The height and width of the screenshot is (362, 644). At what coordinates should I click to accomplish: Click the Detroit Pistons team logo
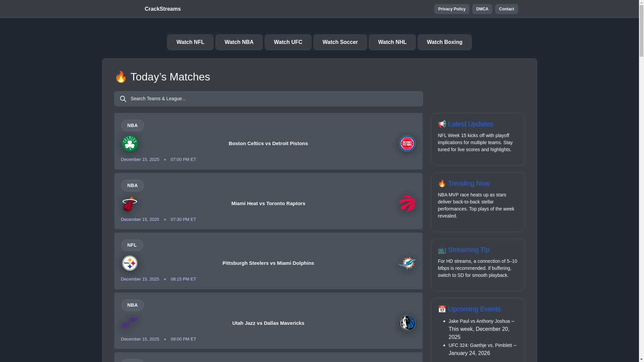(x=407, y=143)
